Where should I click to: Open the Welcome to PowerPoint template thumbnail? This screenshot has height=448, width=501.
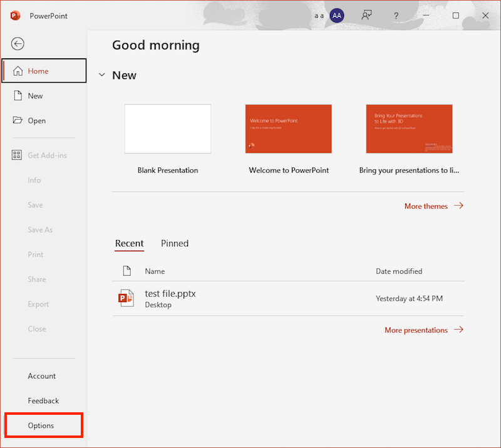[x=289, y=129]
